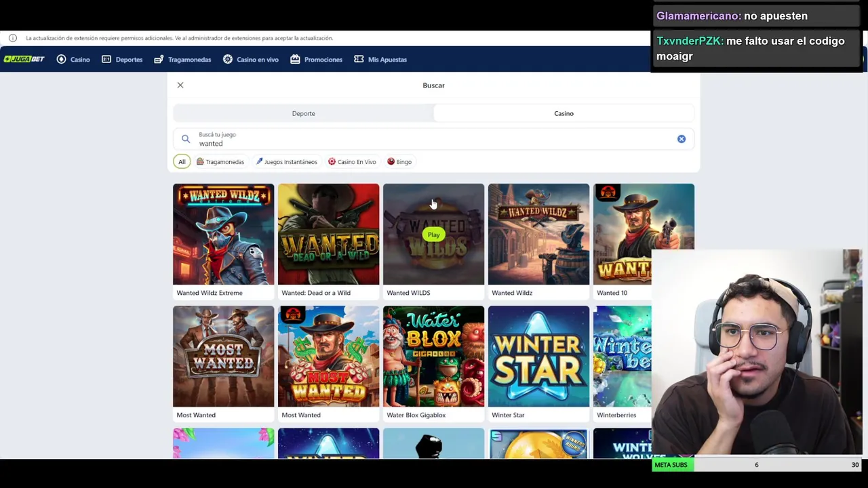Open Casino en vivo
Screen dimensions: 868x488
tap(251, 60)
